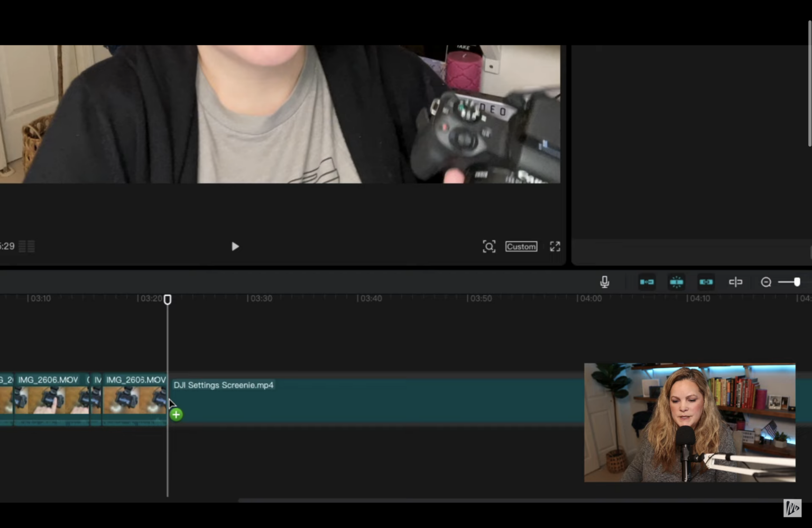Open the Custom resolution dropdown in the preview
812x528 pixels.
[521, 246]
